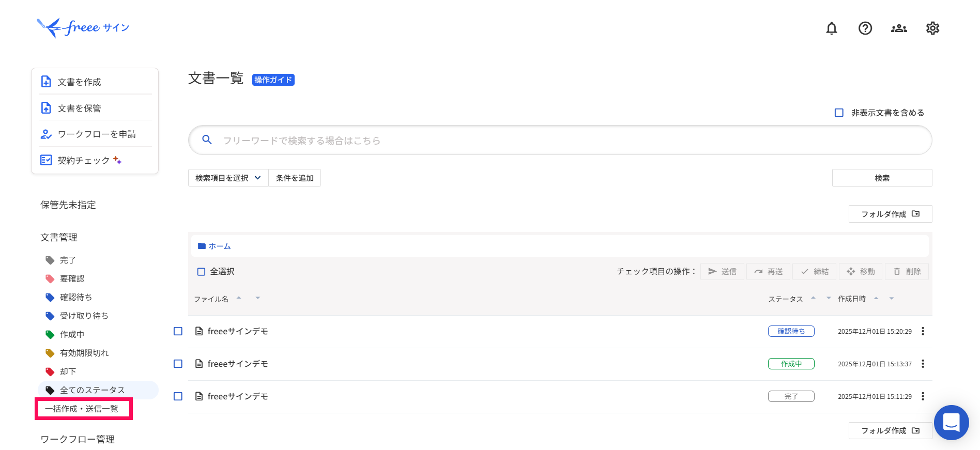Check the 完了 document row checkbox
This screenshot has width=980, height=450.
pos(178,397)
